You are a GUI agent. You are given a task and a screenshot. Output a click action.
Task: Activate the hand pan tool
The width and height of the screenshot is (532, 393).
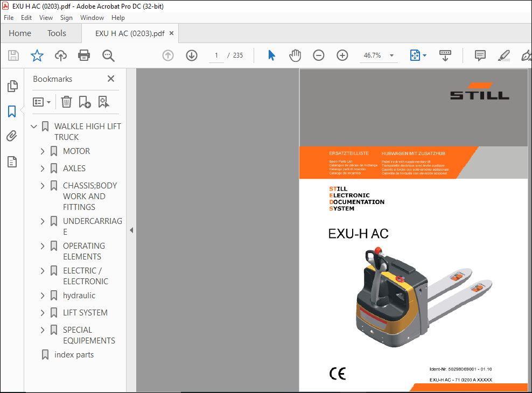tap(295, 55)
